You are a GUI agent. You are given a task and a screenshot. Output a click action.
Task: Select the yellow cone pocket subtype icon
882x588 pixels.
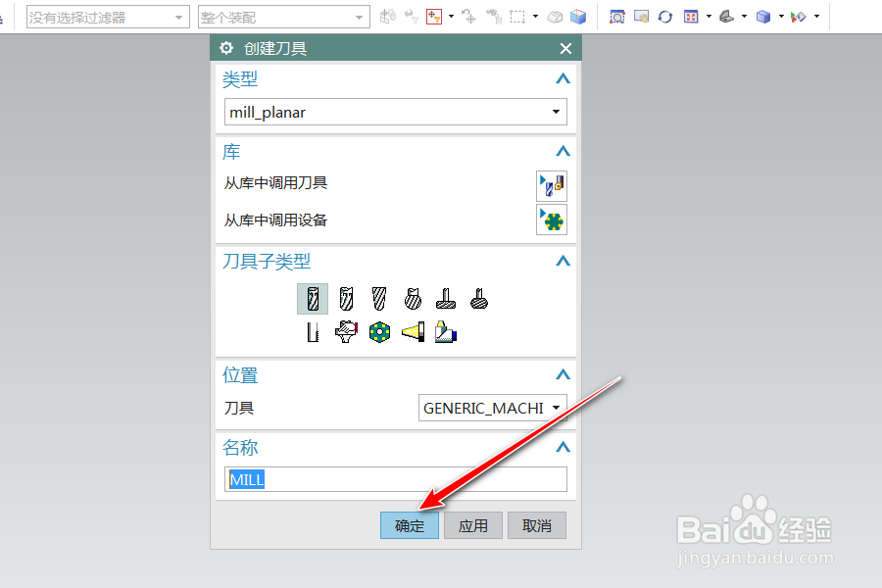point(413,332)
